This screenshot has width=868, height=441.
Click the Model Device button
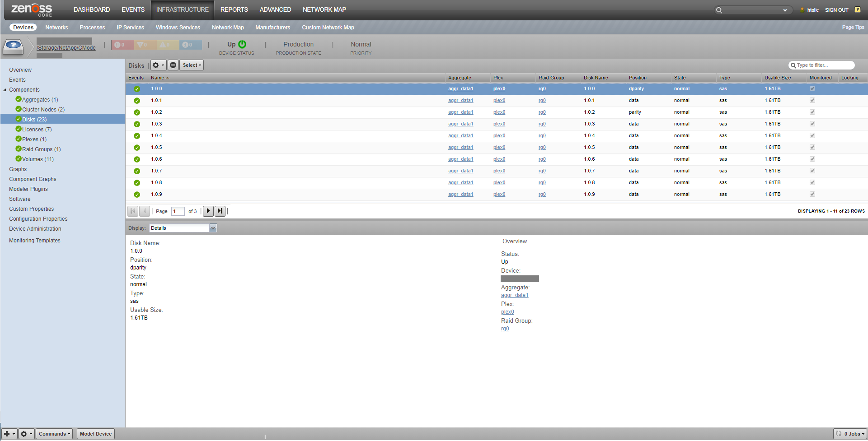96,434
